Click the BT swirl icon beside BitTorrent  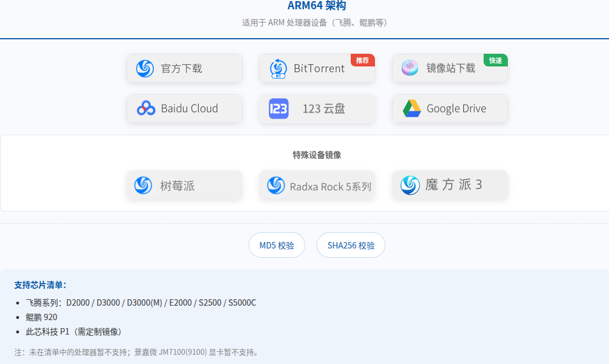click(x=278, y=68)
